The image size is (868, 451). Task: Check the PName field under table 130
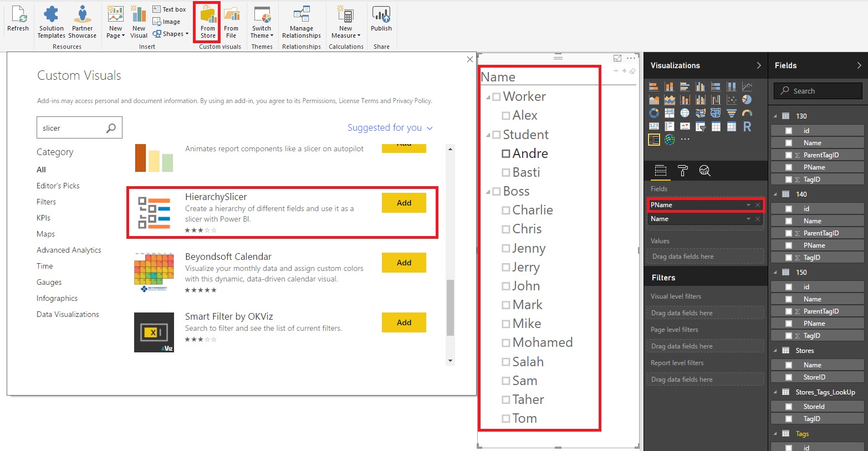(788, 167)
